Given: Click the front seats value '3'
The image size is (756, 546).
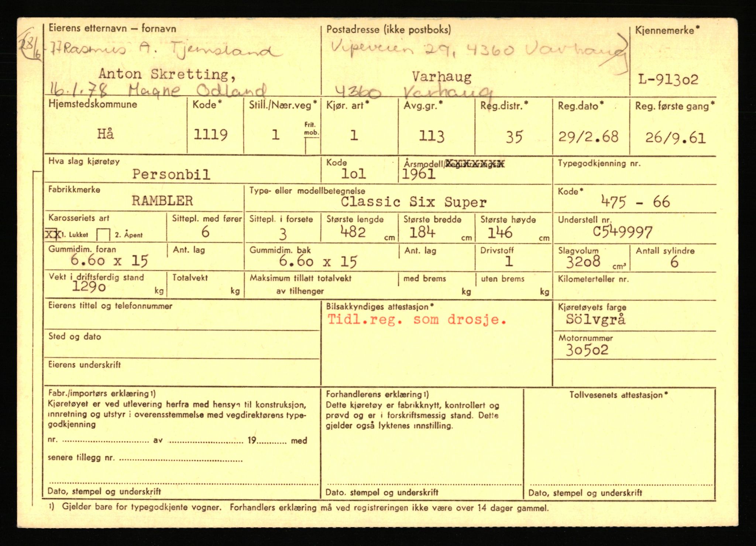Looking at the screenshot, I should (283, 234).
